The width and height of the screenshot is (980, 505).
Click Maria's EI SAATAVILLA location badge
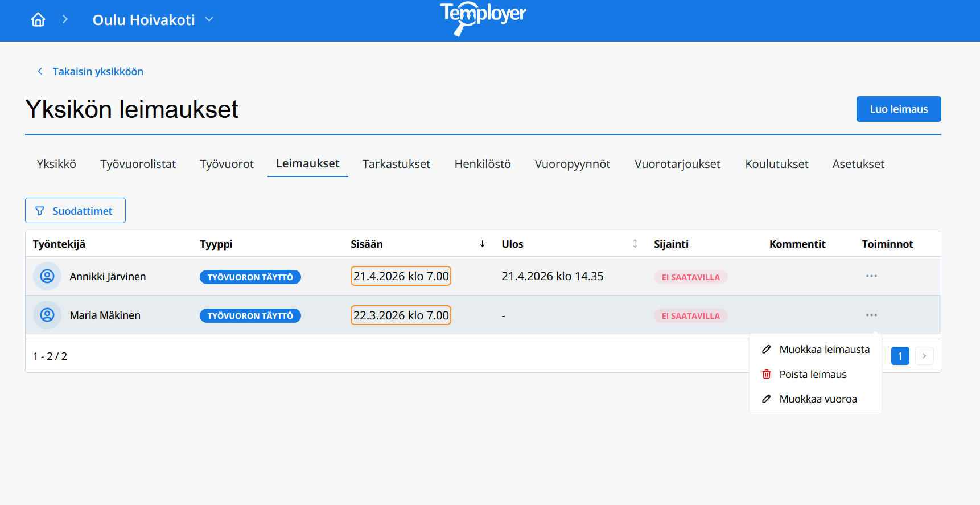click(690, 316)
